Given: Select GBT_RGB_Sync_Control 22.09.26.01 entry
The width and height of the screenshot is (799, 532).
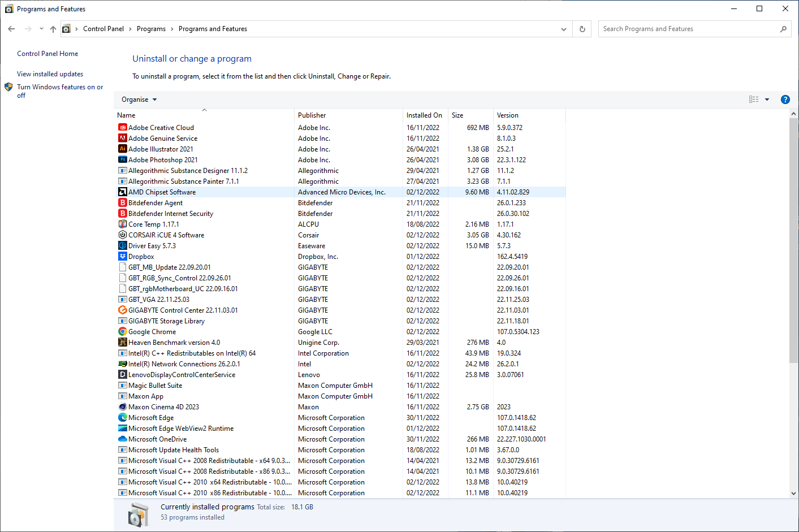Looking at the screenshot, I should (340, 278).
